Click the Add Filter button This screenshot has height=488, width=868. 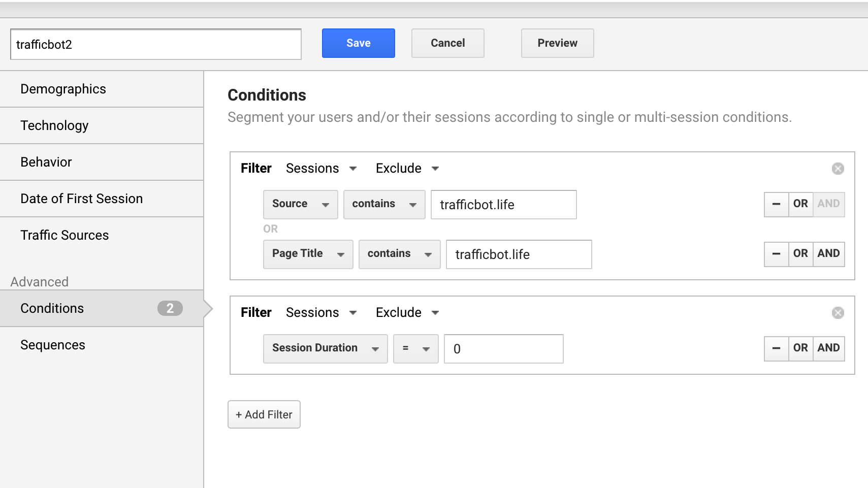pyautogui.click(x=264, y=414)
